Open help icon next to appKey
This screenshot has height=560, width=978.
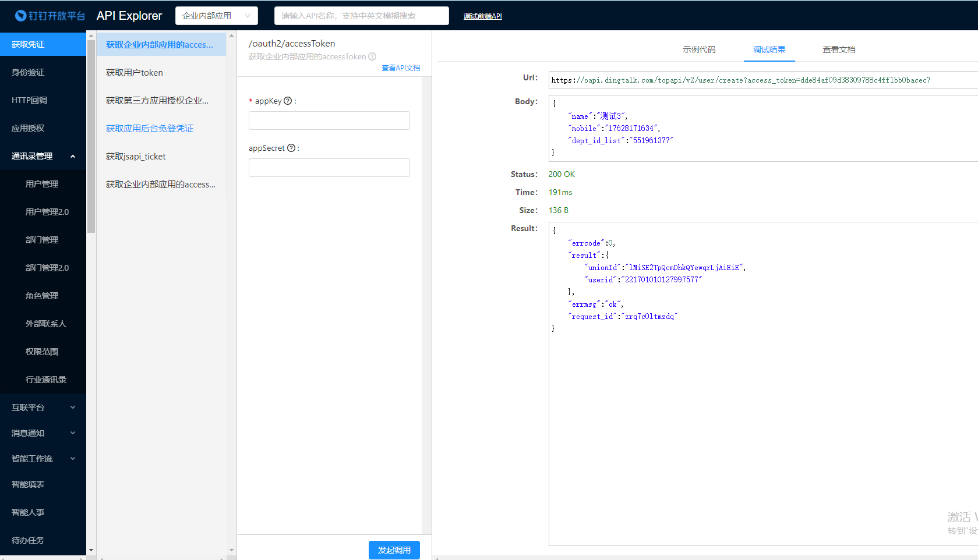point(288,101)
